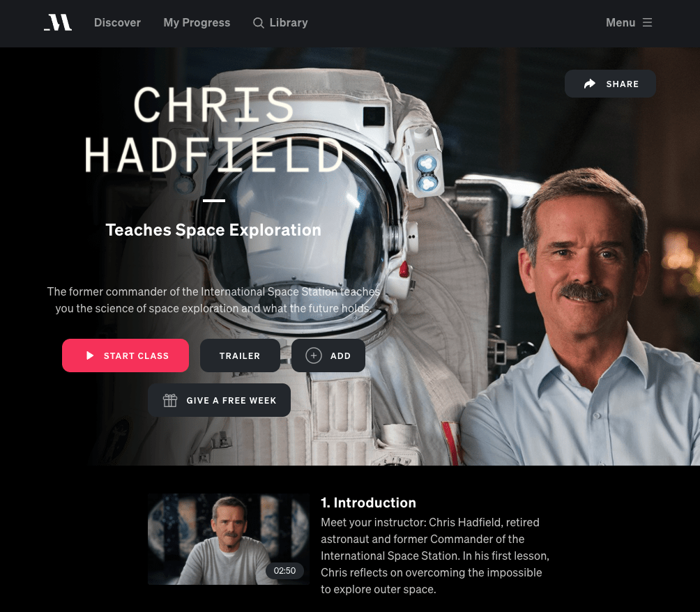Click the hamburger menu icon
Image resolution: width=700 pixels, height=612 pixels.
pyautogui.click(x=647, y=22)
